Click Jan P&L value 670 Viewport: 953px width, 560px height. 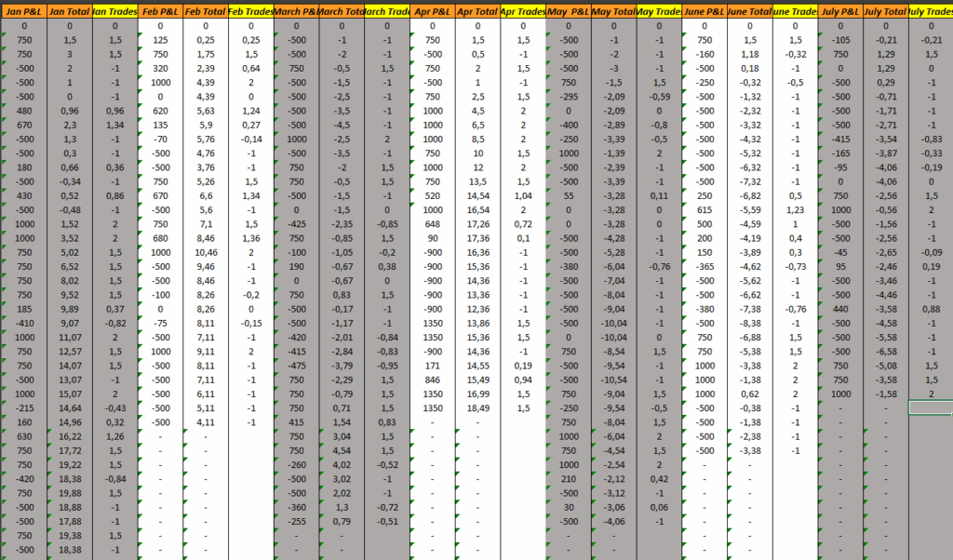pos(24,126)
